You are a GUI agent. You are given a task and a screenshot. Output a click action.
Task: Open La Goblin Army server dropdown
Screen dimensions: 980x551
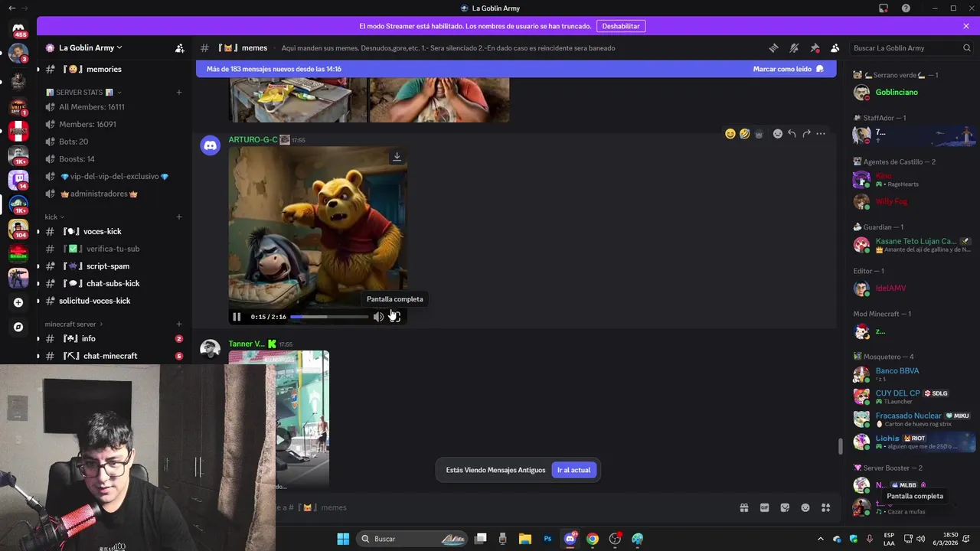coord(90,47)
